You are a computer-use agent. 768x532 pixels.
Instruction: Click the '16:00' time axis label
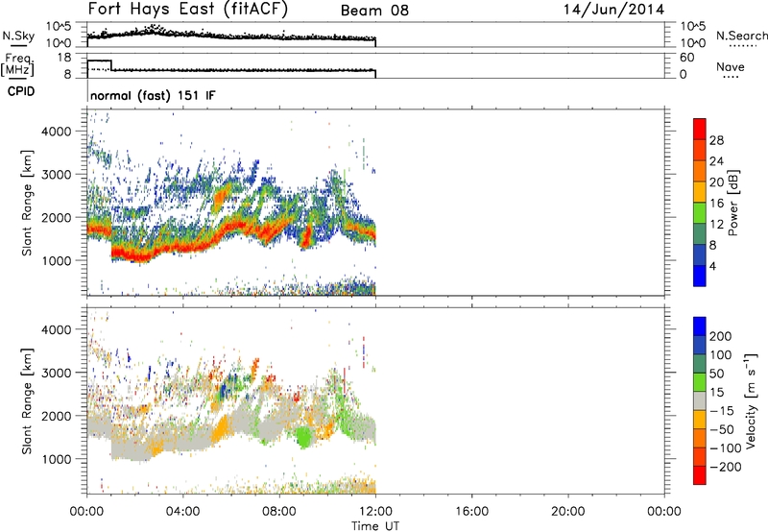(x=471, y=512)
